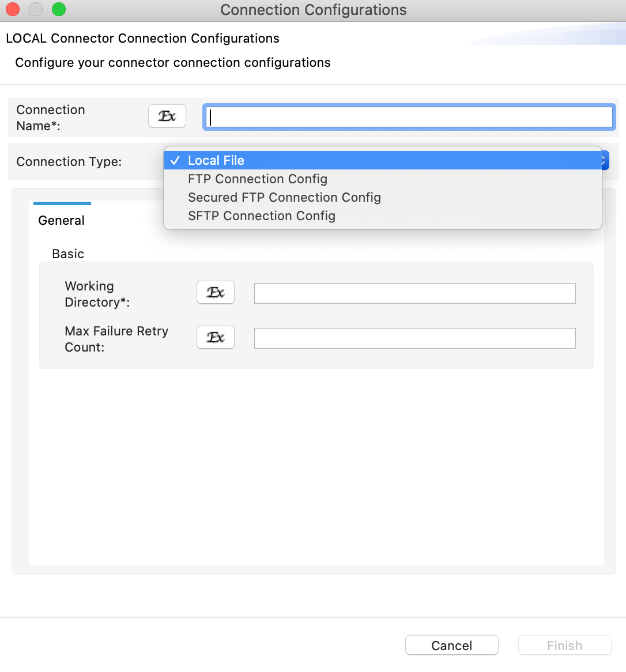Click the Max Failure Retry Count field
This screenshot has width=626, height=672.
414,338
